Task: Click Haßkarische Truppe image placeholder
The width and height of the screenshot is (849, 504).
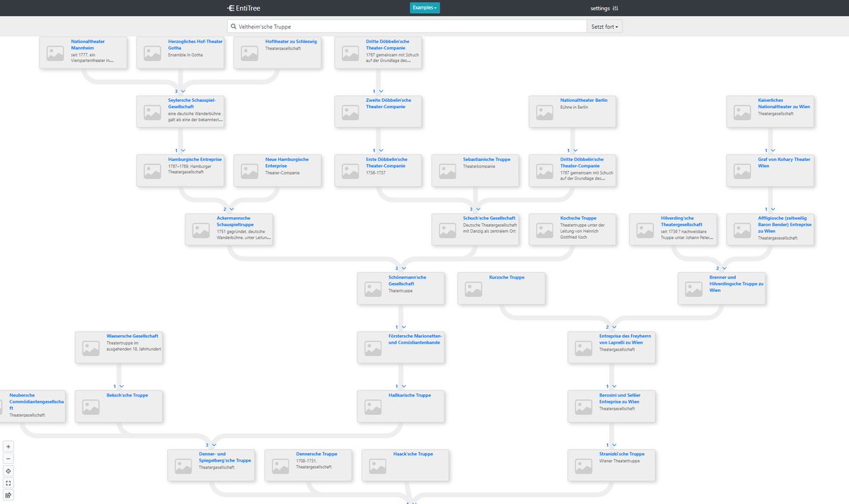Action: [x=373, y=406]
